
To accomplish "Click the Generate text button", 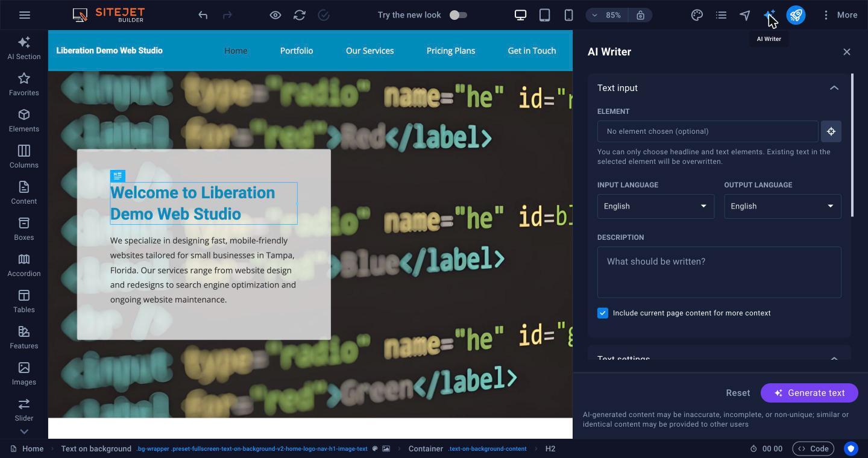I will (x=810, y=393).
